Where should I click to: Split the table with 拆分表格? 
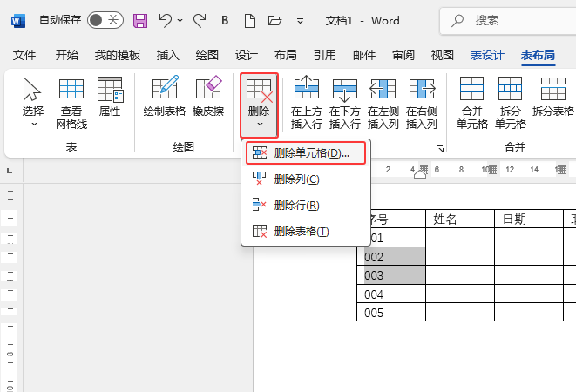click(553, 96)
